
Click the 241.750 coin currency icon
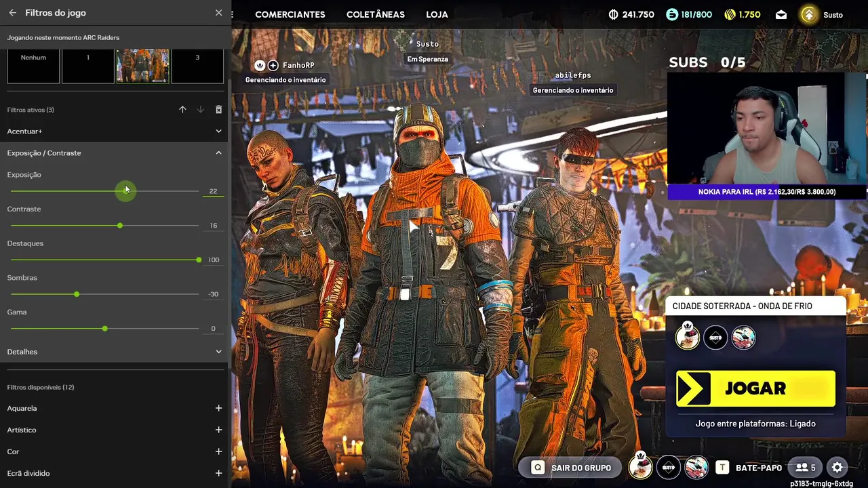tap(614, 14)
